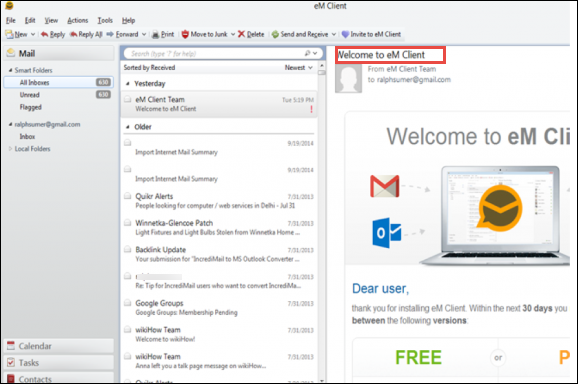578x384 pixels.
Task: Click envelope icon of Winnetka-Glencoe Patch message
Action: (x=128, y=223)
